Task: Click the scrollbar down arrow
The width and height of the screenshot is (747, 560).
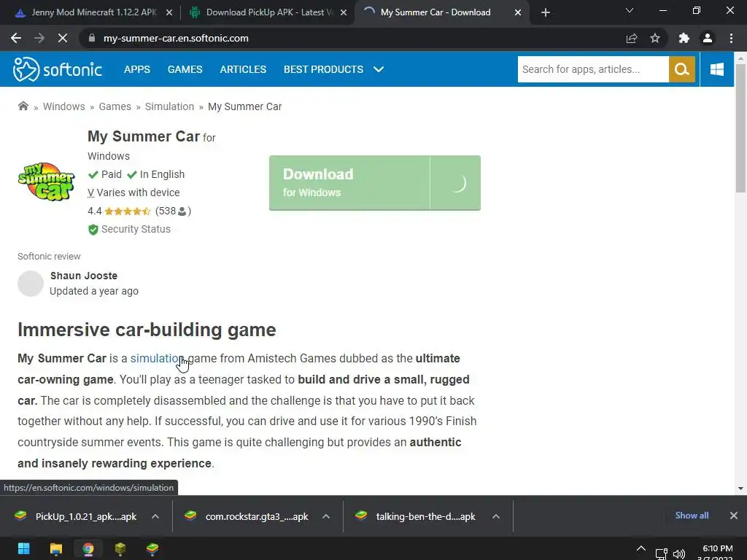Action: click(740, 489)
